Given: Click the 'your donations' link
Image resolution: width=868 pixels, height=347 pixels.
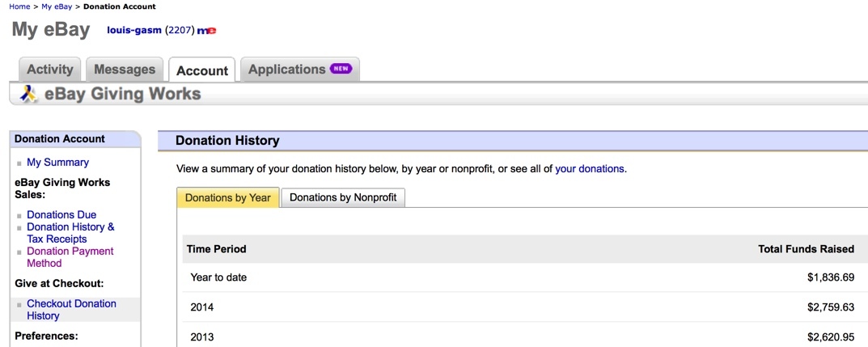Looking at the screenshot, I should (x=590, y=169).
